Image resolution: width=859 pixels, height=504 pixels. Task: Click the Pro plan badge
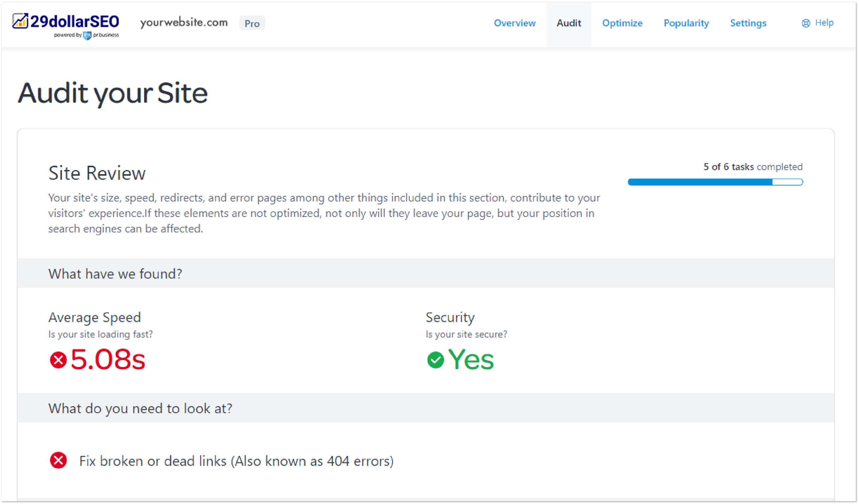click(x=252, y=23)
